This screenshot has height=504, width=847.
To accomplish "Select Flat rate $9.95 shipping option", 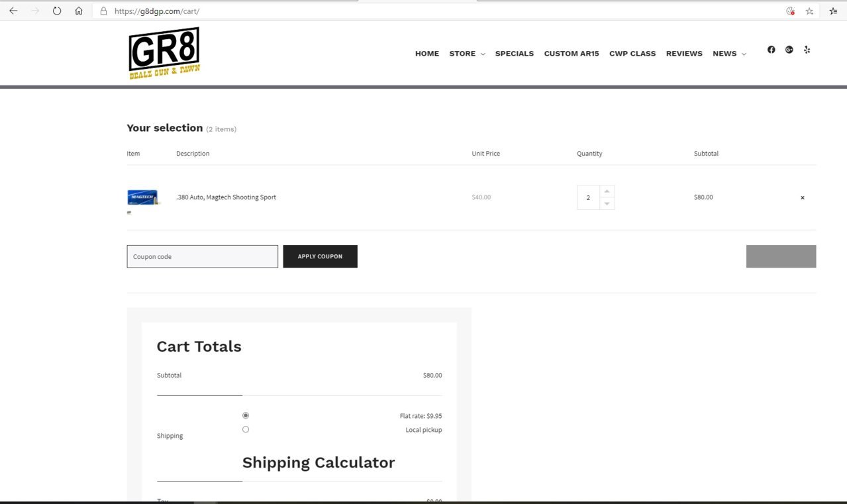I will pyautogui.click(x=246, y=415).
